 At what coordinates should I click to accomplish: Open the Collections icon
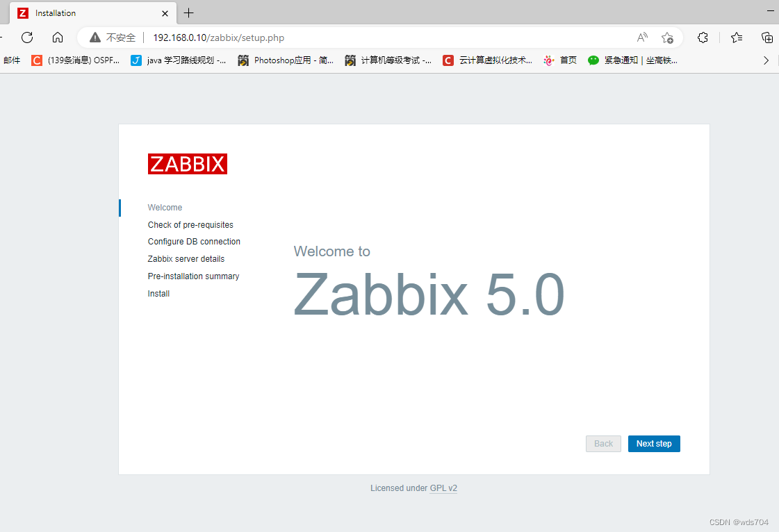click(767, 38)
